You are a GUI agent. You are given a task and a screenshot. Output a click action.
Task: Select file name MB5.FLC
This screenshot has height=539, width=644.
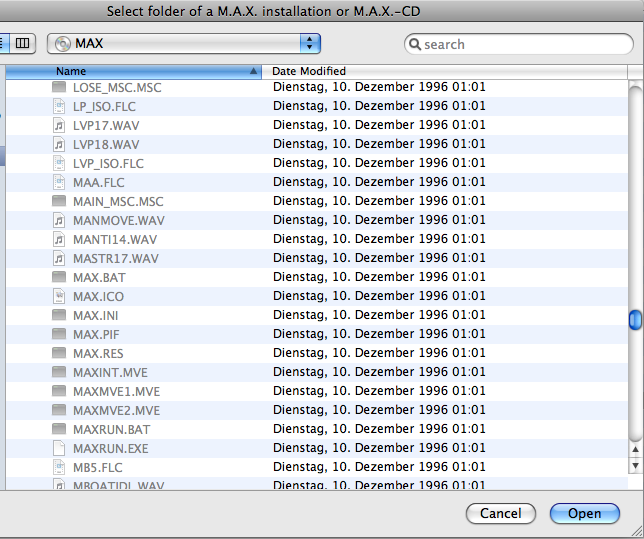click(98, 468)
